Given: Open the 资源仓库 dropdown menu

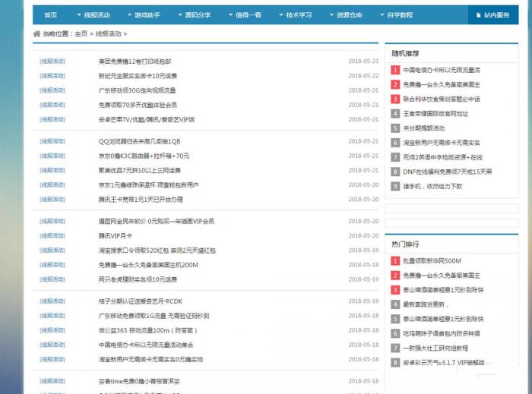Looking at the screenshot, I should (345, 14).
